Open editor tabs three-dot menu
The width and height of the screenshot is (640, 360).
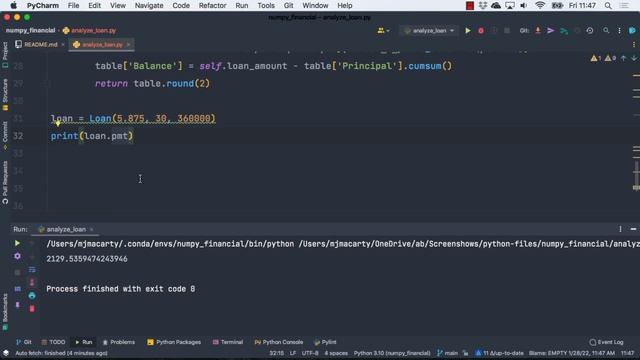[633, 44]
